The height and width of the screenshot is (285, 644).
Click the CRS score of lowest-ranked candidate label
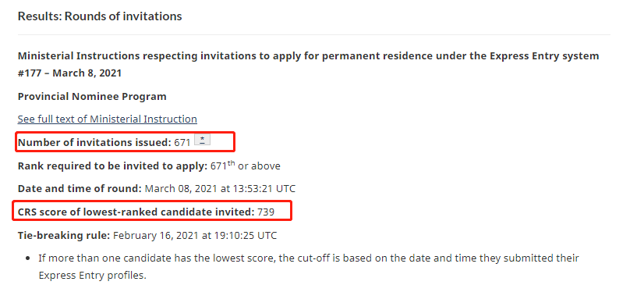(x=136, y=212)
